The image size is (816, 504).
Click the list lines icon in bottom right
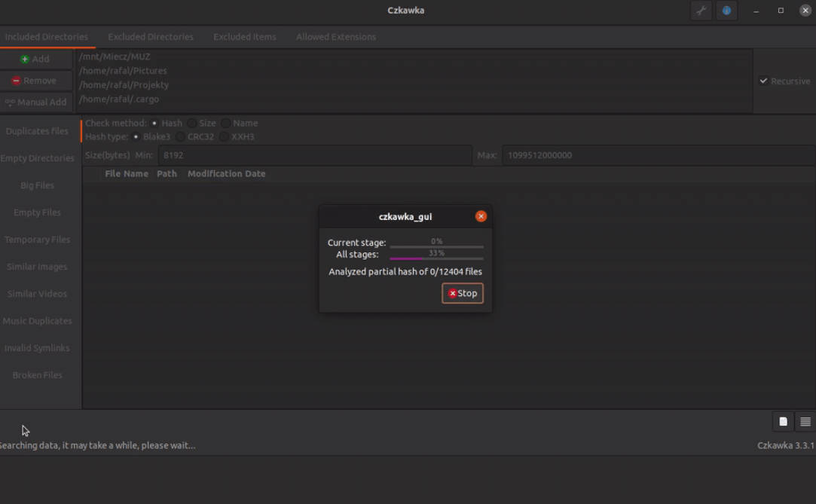pos(805,422)
